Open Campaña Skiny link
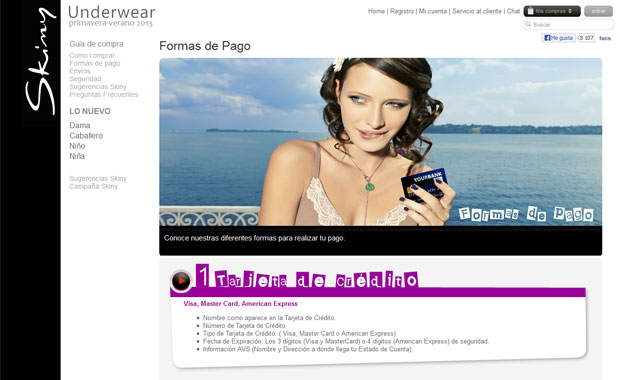 point(93,186)
